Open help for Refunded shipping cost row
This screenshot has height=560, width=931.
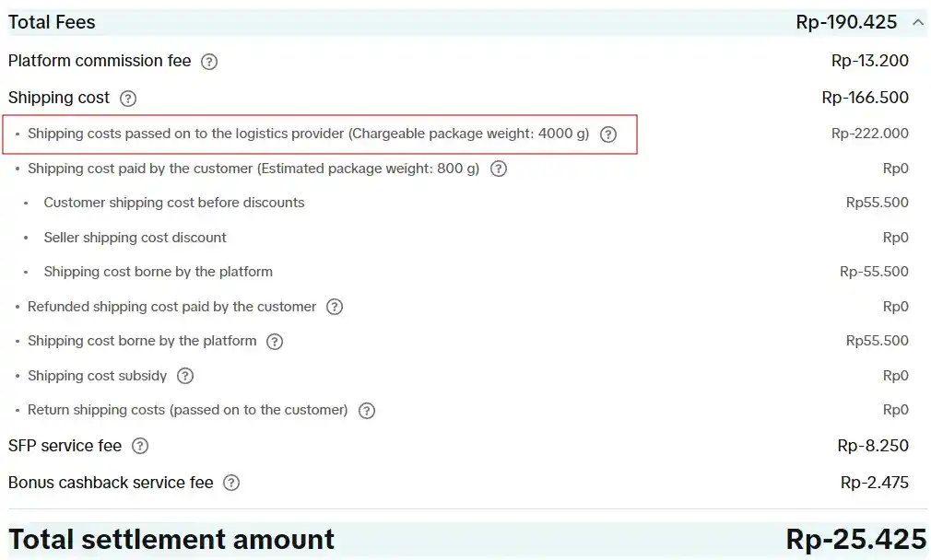(x=335, y=307)
